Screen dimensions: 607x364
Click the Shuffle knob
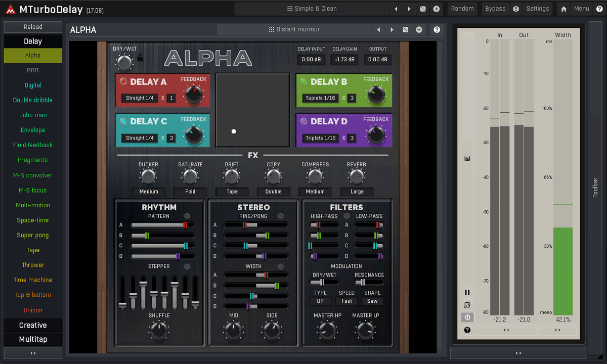pyautogui.click(x=159, y=331)
